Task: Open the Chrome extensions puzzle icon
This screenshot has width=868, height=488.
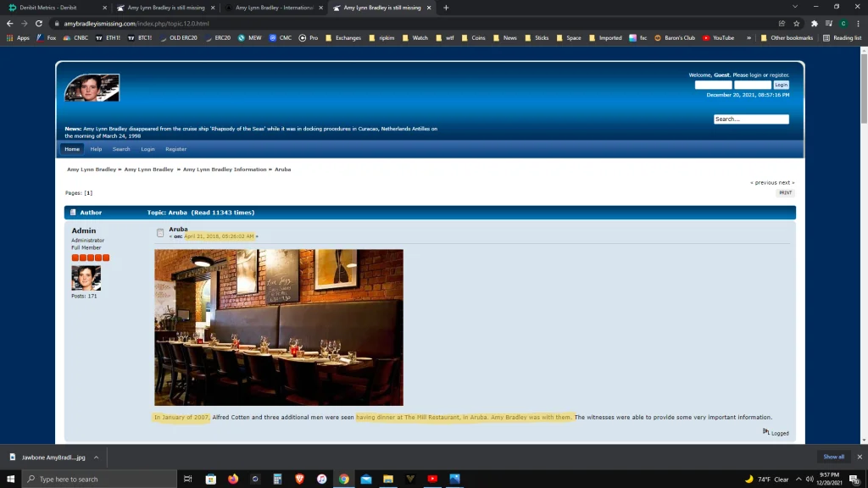Action: click(815, 24)
